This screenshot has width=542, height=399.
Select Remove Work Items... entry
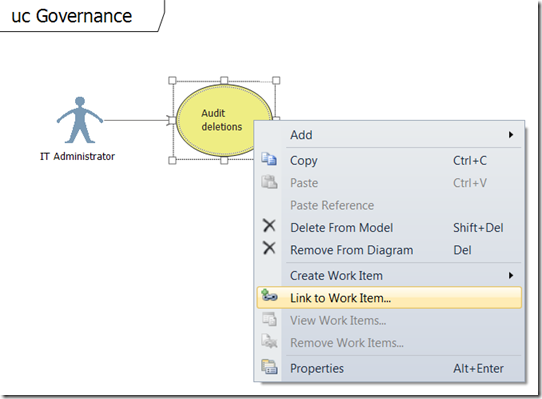(389, 343)
